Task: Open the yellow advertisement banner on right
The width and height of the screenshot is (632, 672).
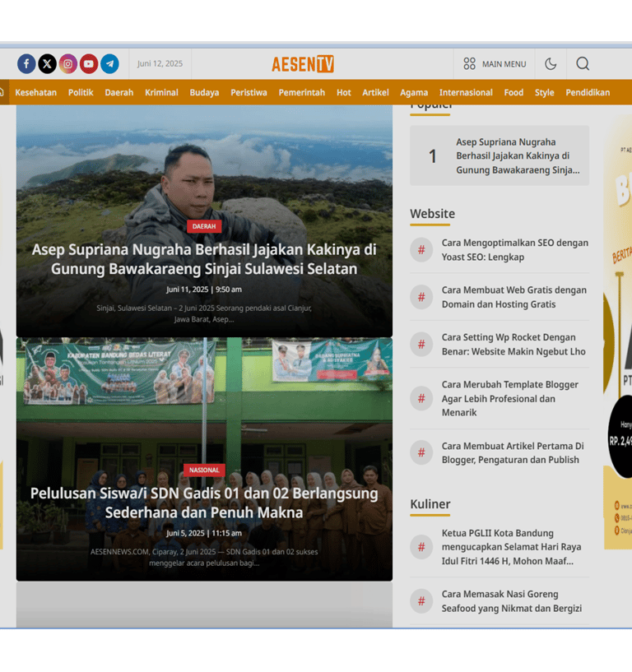Action: tap(618, 332)
